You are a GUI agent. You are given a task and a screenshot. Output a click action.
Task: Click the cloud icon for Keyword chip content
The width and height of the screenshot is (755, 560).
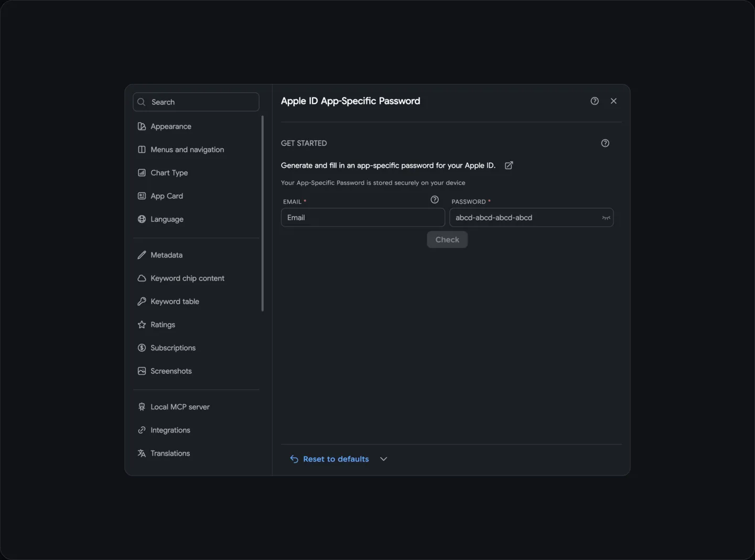[142, 278]
